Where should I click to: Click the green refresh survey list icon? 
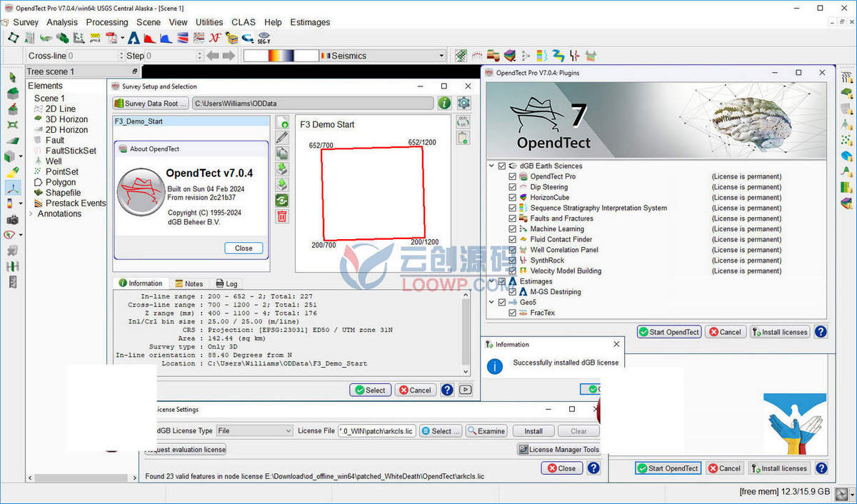coord(282,201)
